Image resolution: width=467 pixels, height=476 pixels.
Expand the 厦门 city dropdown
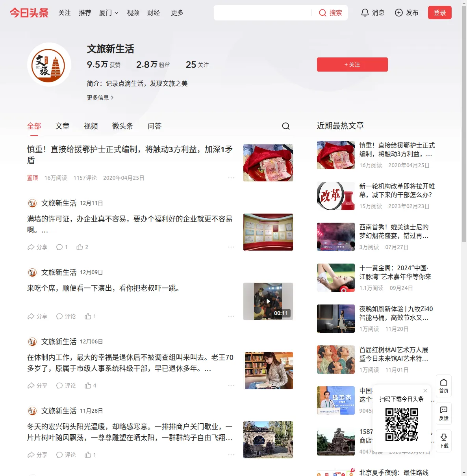pos(109,13)
